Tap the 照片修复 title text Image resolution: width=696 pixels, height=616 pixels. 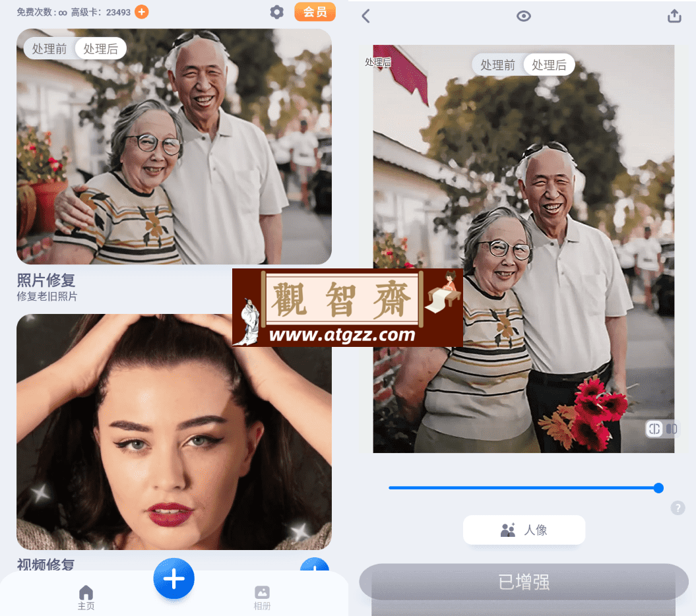pos(46,280)
